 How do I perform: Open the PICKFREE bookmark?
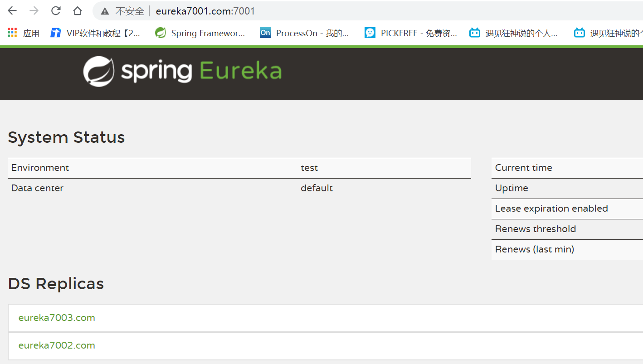pos(411,33)
